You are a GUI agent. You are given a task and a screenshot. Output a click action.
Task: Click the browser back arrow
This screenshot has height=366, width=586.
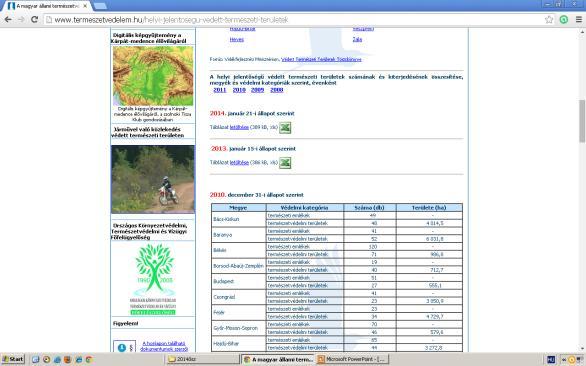point(8,20)
